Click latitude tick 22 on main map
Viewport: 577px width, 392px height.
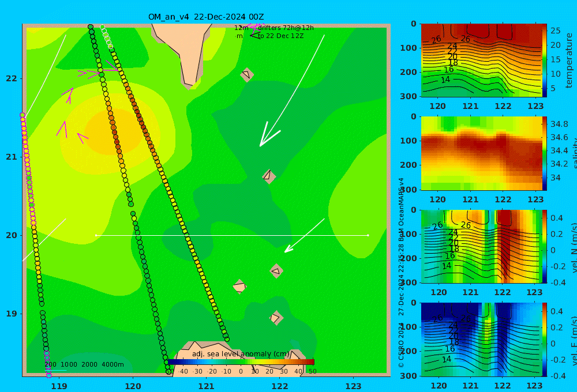(12, 78)
